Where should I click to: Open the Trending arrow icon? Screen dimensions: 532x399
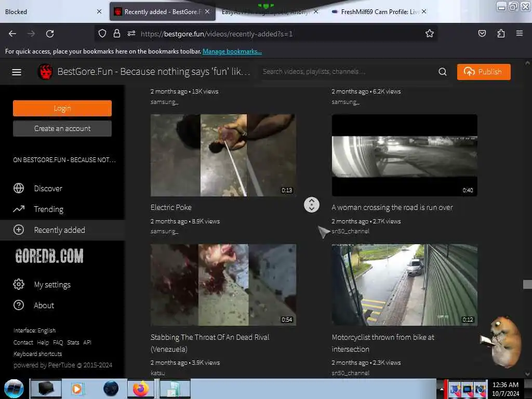(19, 209)
